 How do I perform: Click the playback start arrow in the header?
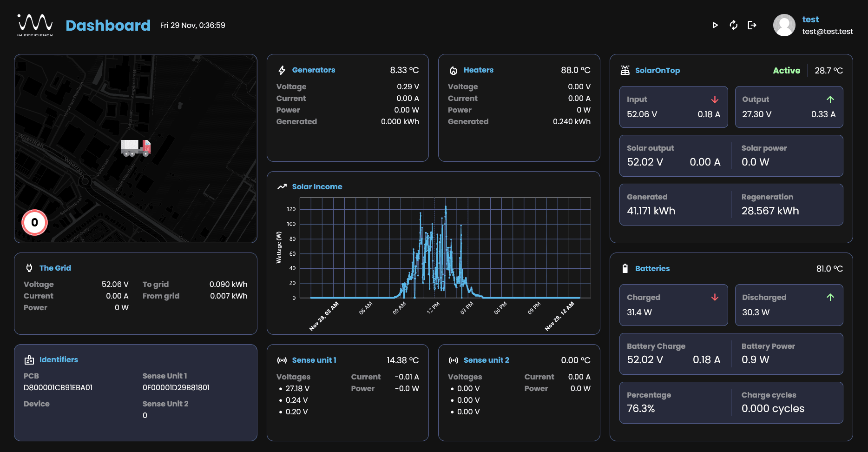pyautogui.click(x=715, y=26)
